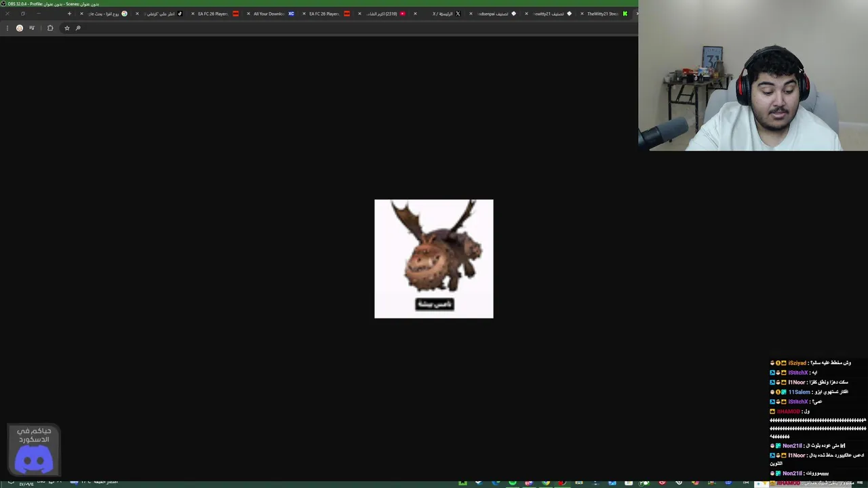This screenshot has width=868, height=488.
Task: Close the Google search tab روح افزا
Action: [81, 14]
